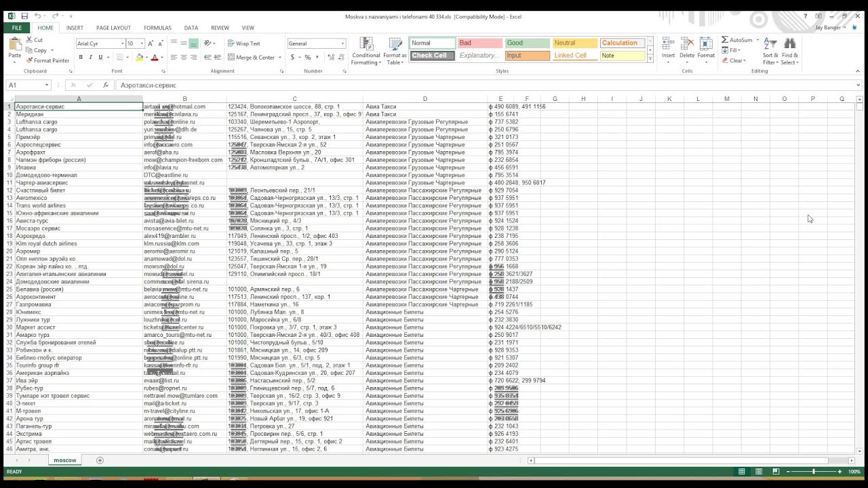Screen dimensions: 868x488
Task: Center the cell text horizontally
Action: pos(184,58)
